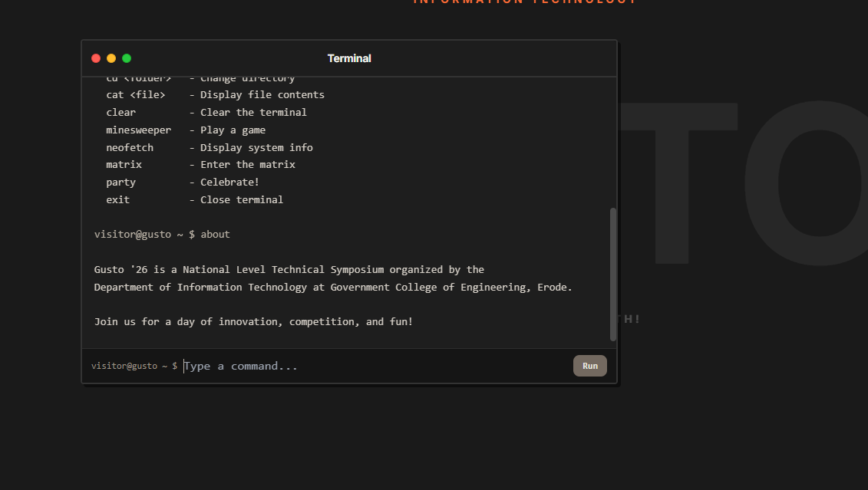
Task: Click 'Celebrate!' description text
Action: coord(229,182)
